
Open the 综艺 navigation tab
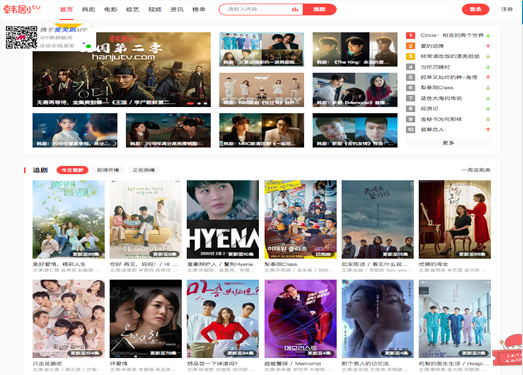click(x=133, y=9)
